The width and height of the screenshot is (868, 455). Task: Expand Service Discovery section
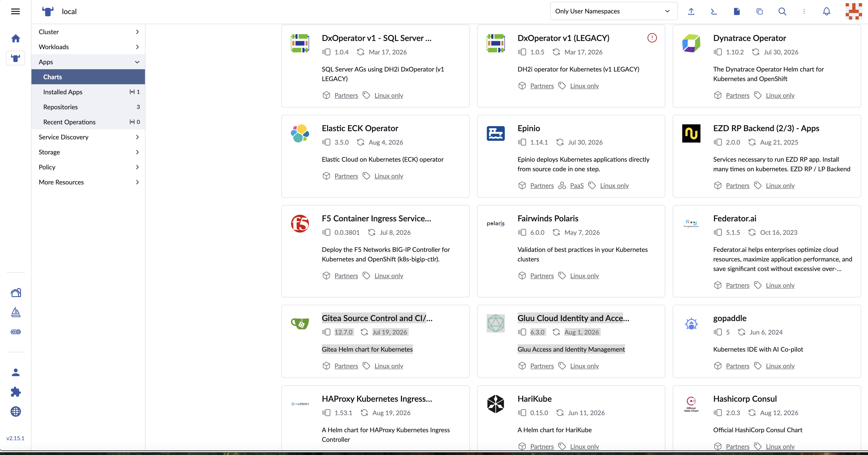tap(88, 137)
